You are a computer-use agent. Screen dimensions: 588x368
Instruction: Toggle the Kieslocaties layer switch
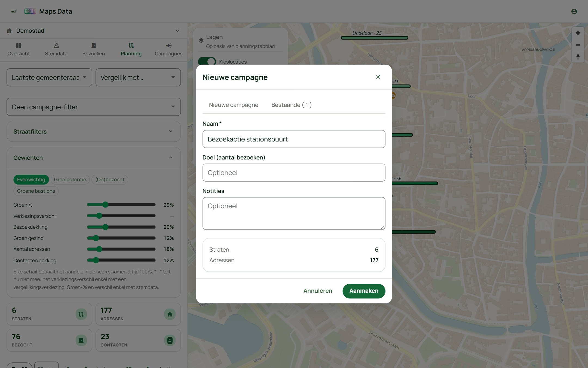207,62
